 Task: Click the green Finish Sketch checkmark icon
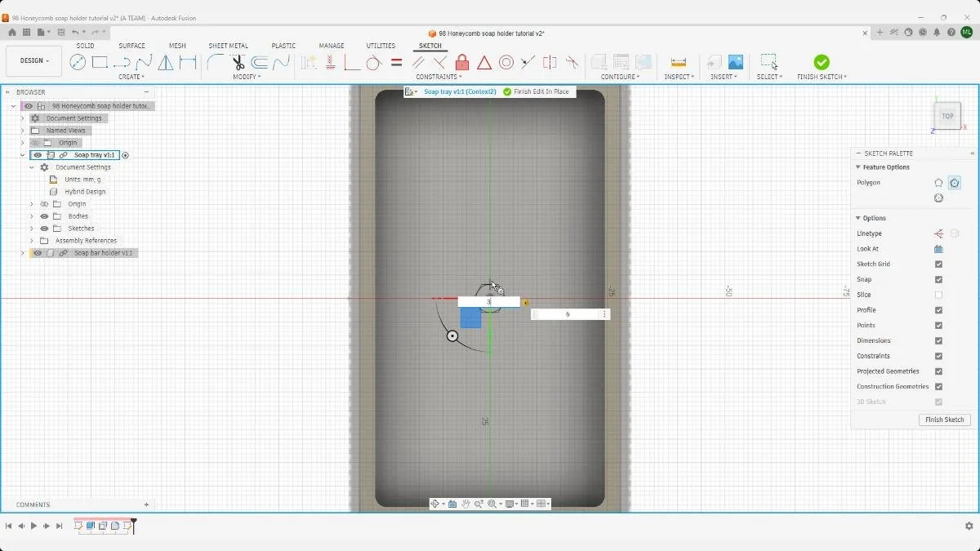(x=822, y=62)
